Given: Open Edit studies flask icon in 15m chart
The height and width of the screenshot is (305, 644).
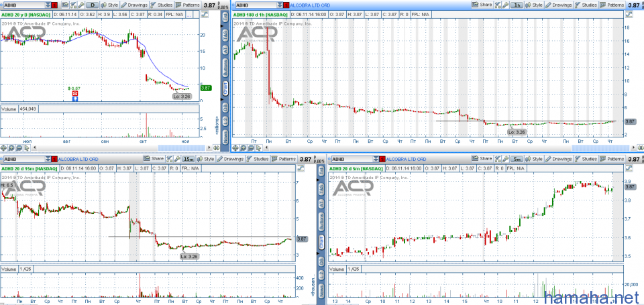Looking at the screenshot, I should 169,158.
